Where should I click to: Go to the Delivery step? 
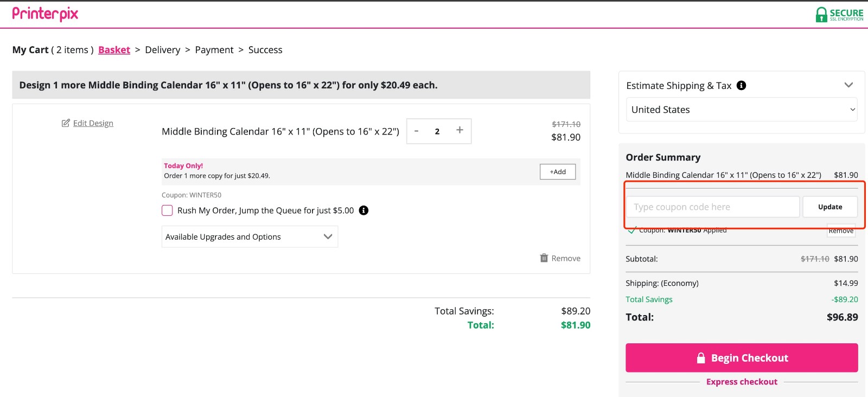pos(163,50)
